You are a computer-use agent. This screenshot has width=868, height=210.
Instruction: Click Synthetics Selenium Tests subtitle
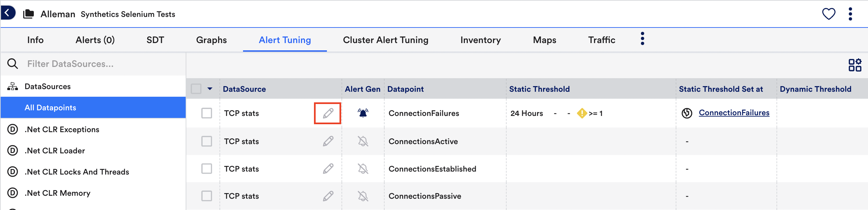tap(128, 14)
